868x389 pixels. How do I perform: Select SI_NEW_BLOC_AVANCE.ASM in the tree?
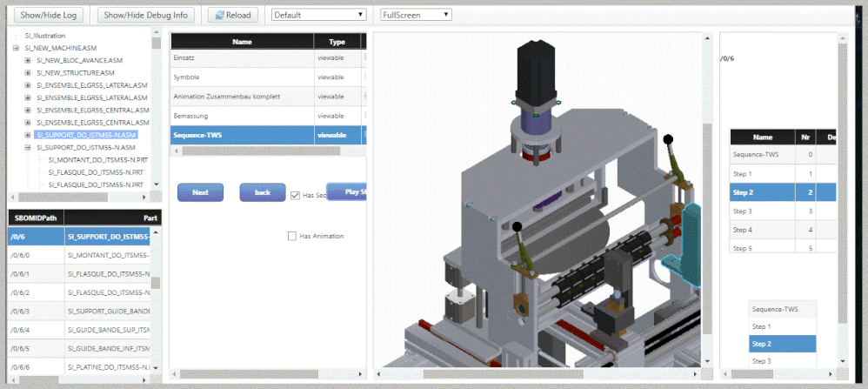[80, 60]
